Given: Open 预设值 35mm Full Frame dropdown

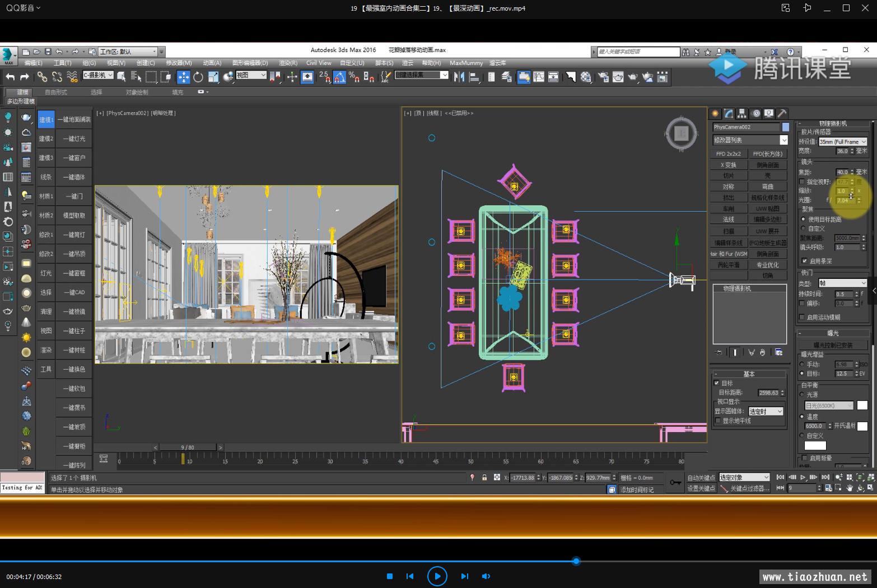Looking at the screenshot, I should pyautogui.click(x=843, y=142).
